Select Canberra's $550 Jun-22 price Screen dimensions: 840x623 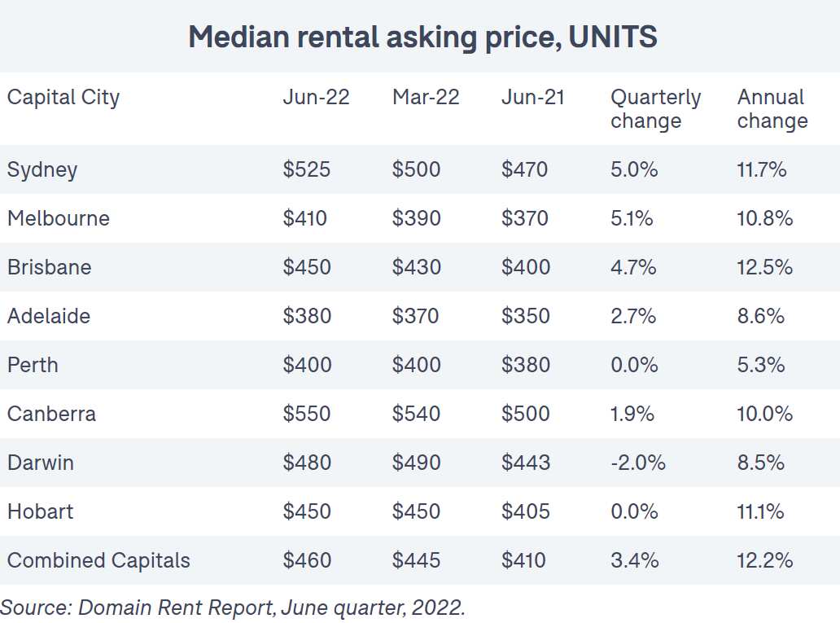pyautogui.click(x=307, y=414)
